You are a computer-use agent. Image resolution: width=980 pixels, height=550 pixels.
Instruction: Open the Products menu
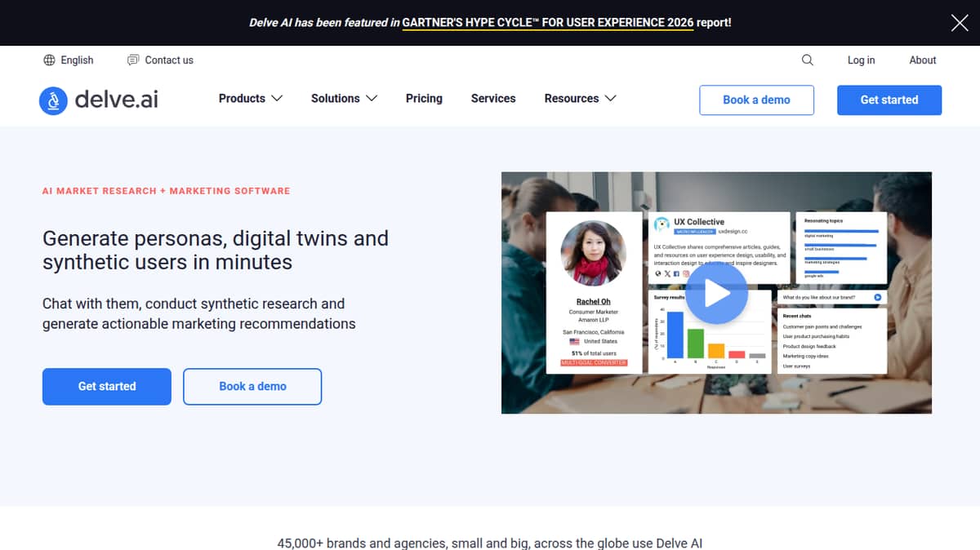pos(242,99)
